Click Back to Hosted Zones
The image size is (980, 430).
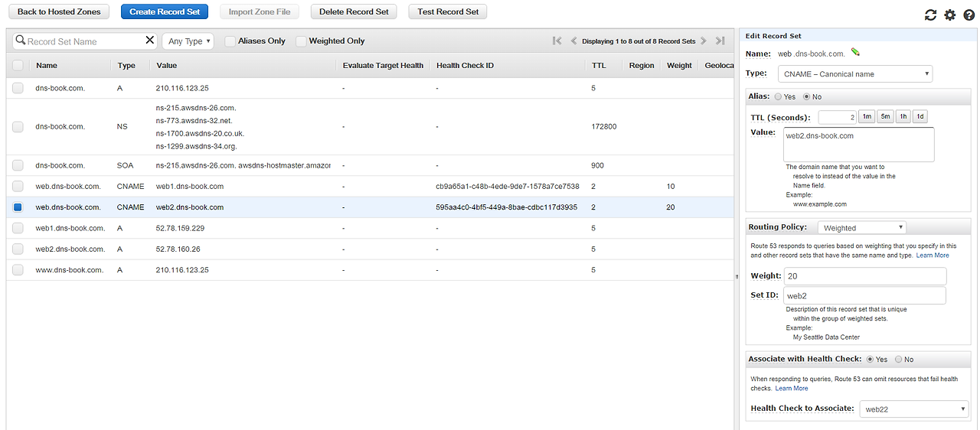click(x=59, y=11)
